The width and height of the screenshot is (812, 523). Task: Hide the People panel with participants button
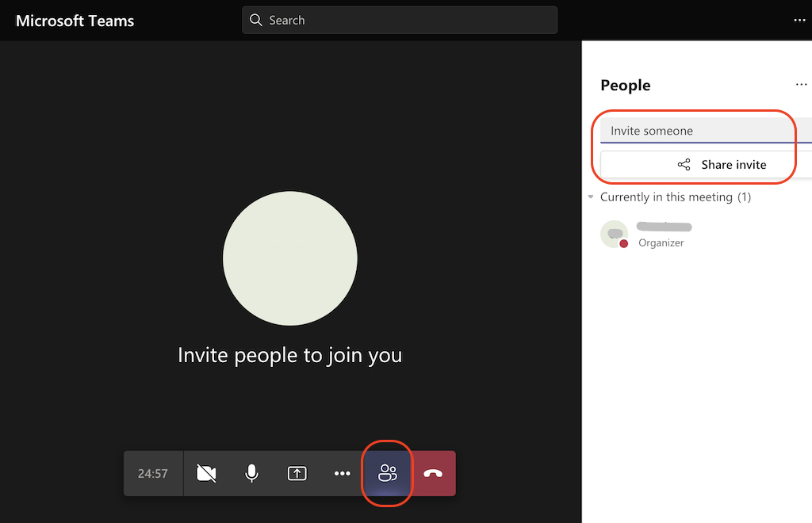[x=387, y=473]
